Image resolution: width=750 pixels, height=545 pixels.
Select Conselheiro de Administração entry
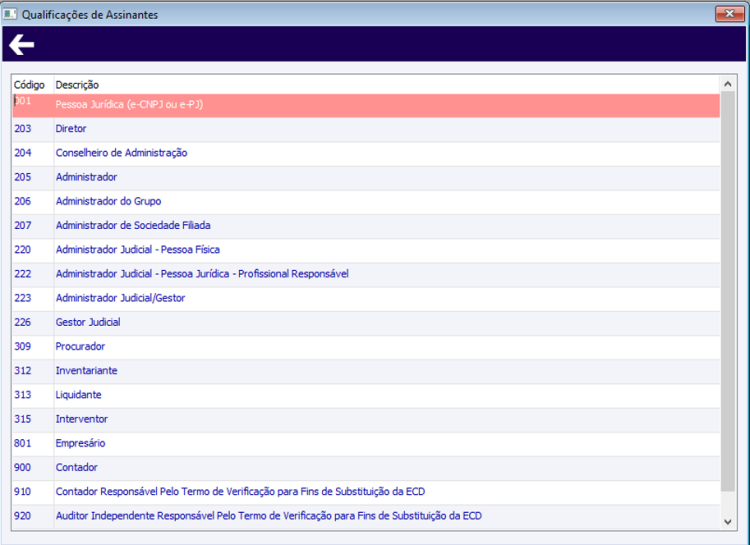pos(366,154)
